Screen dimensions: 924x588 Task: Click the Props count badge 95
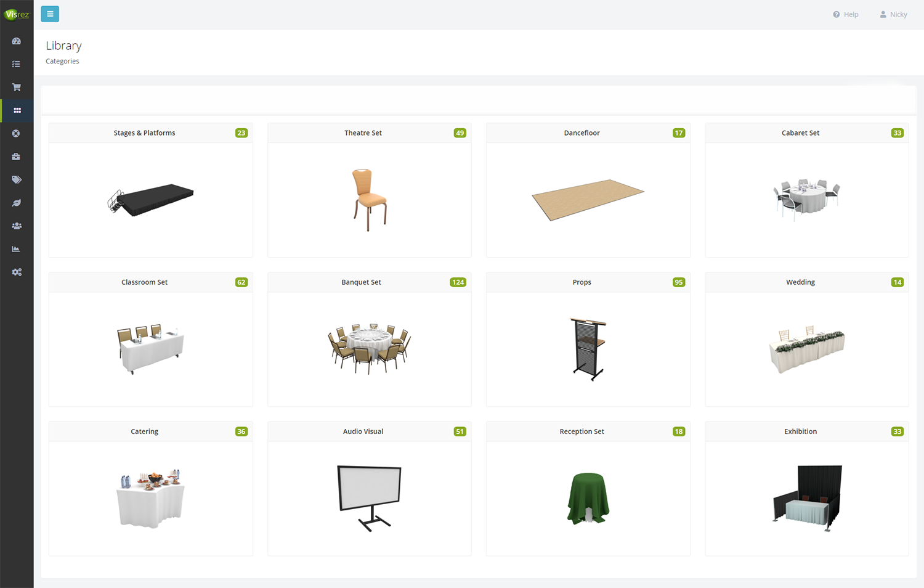tap(678, 282)
